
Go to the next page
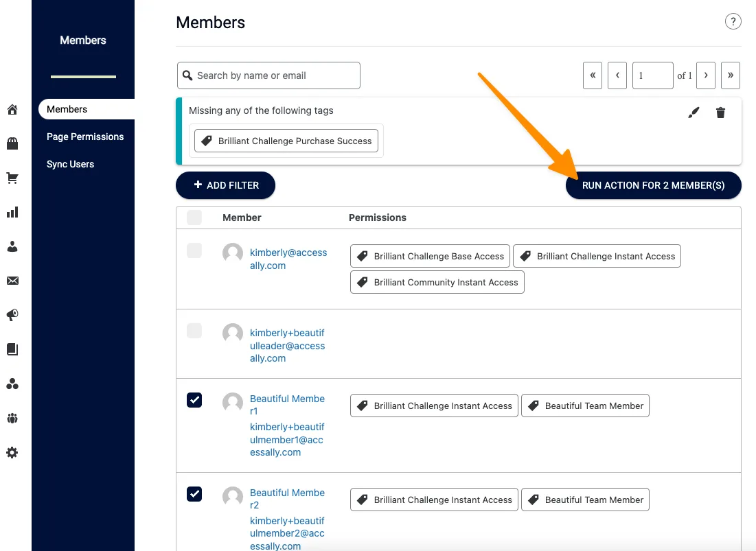[706, 75]
